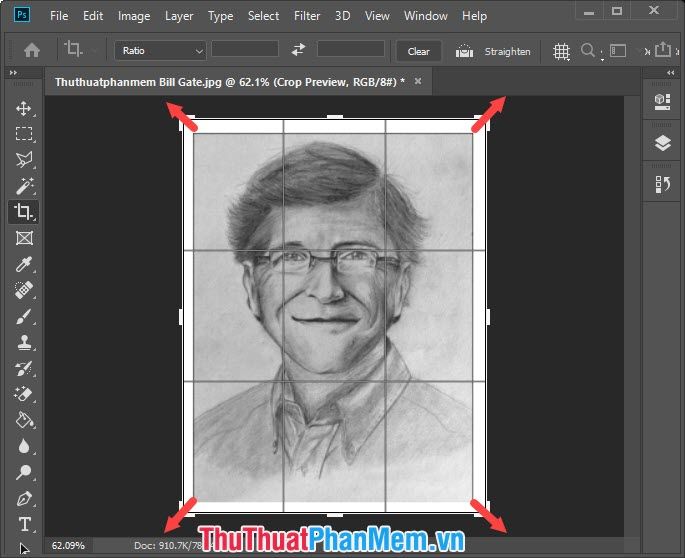Open the Filter menu

[307, 16]
